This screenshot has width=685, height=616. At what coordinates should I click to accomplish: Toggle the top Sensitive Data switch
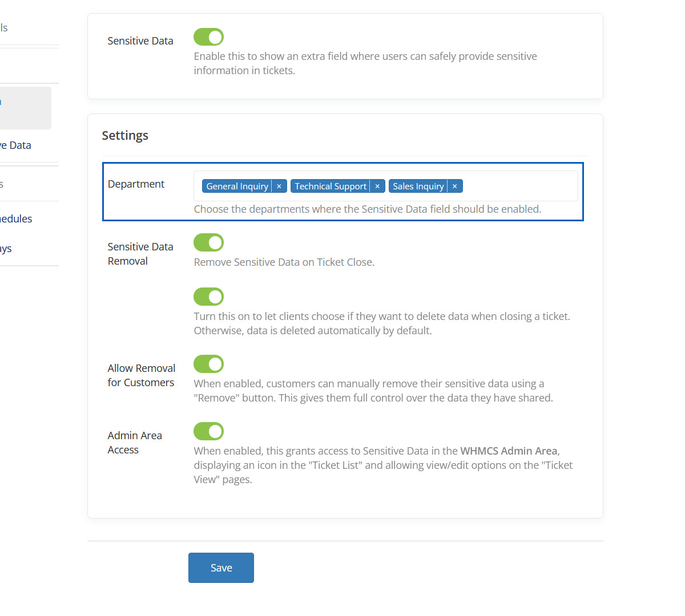[208, 37]
